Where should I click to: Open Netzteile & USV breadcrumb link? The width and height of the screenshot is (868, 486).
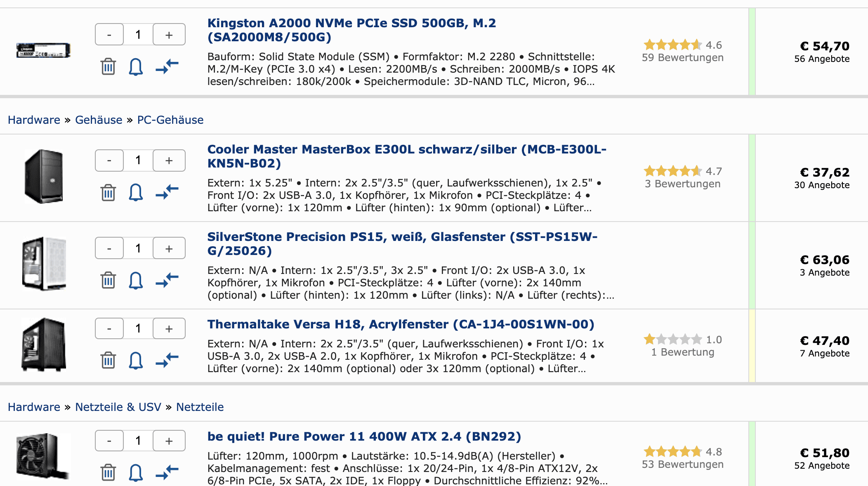pyautogui.click(x=118, y=407)
